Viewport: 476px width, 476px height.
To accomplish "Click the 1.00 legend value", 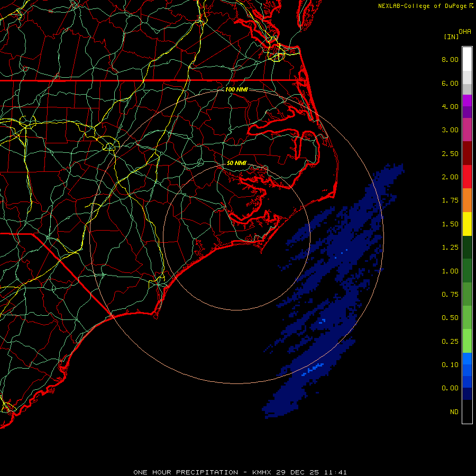I will coord(450,271).
